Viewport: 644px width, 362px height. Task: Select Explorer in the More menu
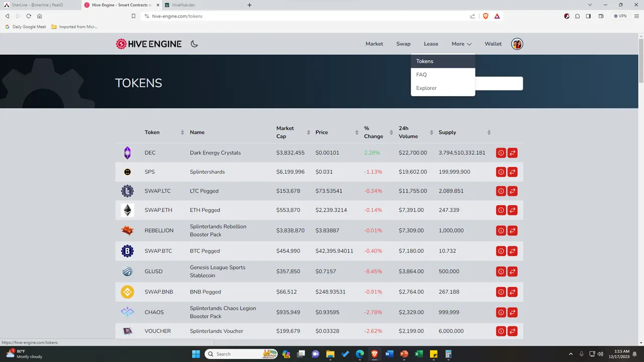[443, 88]
